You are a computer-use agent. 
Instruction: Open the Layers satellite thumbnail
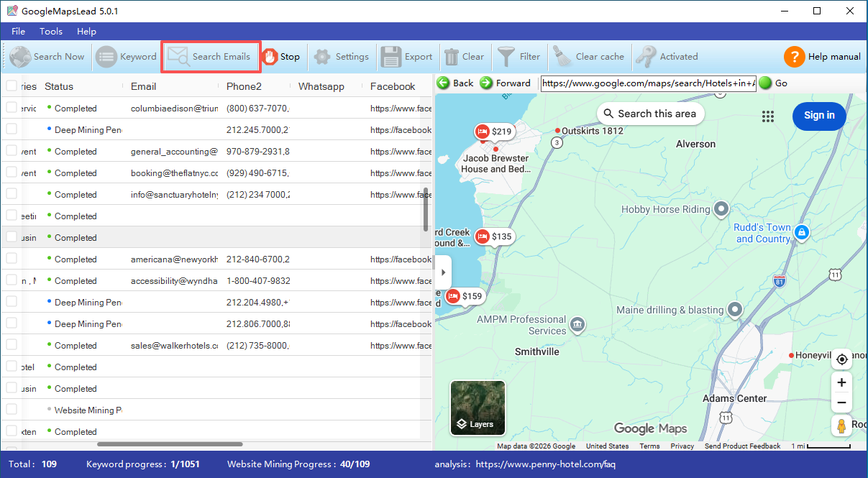(478, 408)
